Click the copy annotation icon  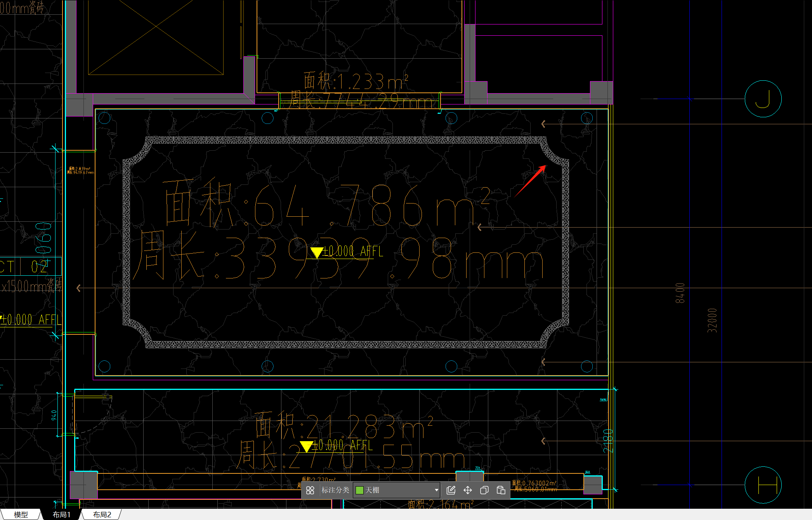(x=484, y=490)
